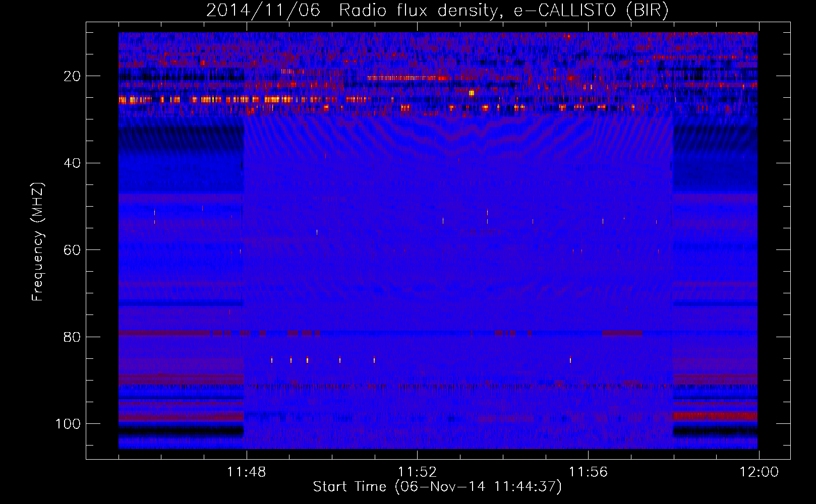Click the 80 MHz frequency label
This screenshot has width=816, height=504.
click(x=72, y=337)
